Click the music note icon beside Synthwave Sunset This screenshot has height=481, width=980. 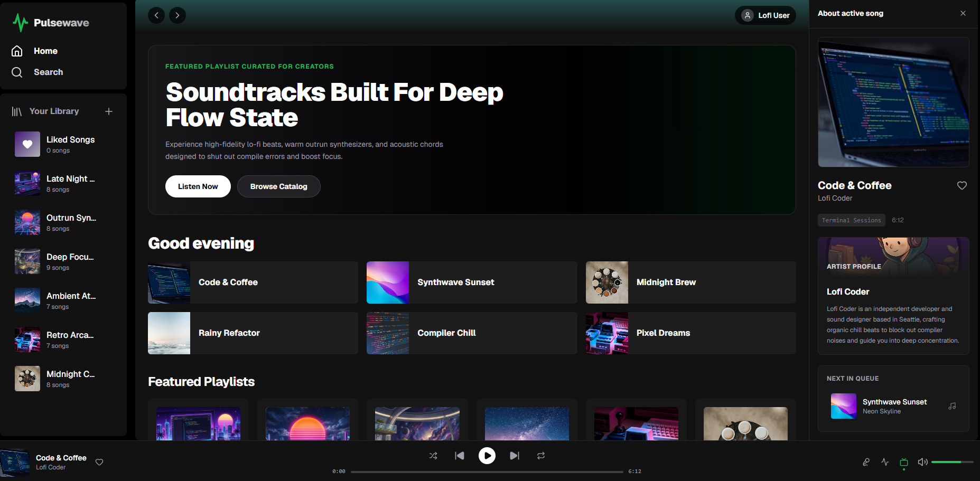point(952,406)
